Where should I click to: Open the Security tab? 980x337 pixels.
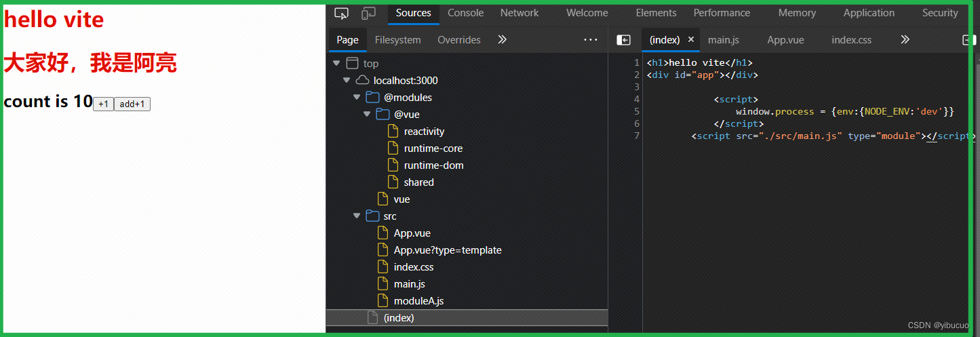pos(940,13)
